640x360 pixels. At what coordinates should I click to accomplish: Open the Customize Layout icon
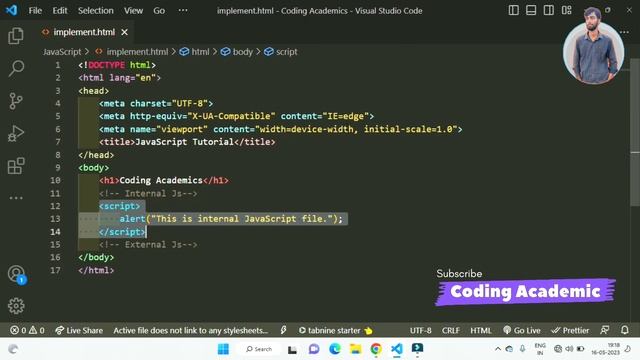pyautogui.click(x=567, y=10)
